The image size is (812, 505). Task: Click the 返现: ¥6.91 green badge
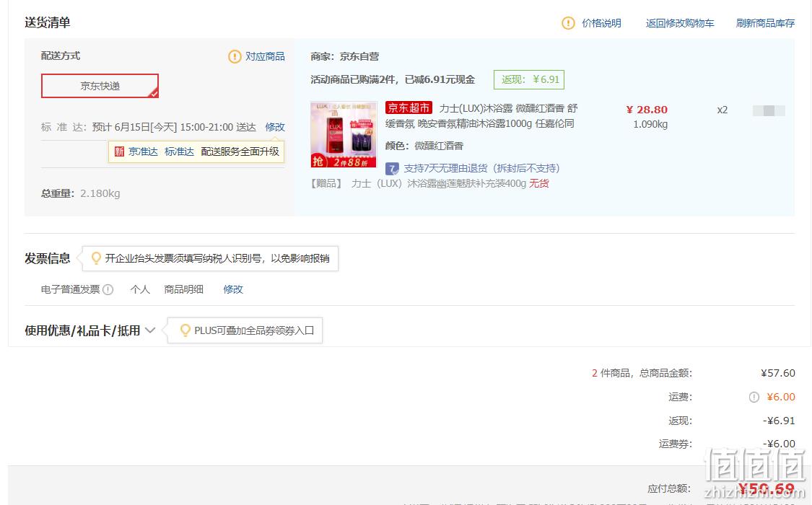click(x=529, y=79)
